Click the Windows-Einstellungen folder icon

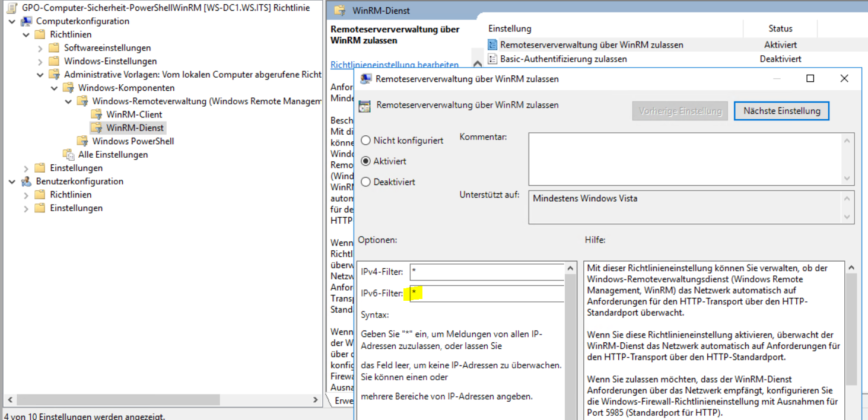54,61
